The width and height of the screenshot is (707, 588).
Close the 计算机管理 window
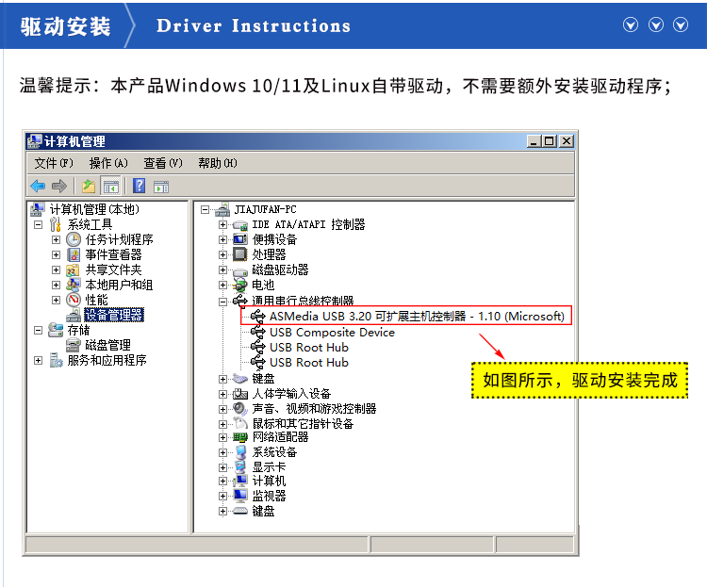point(567,141)
